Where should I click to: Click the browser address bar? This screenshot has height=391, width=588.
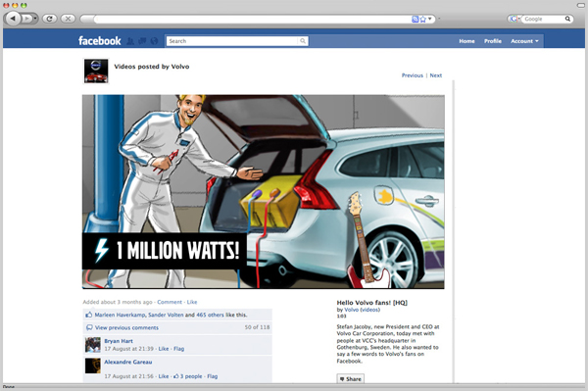pyautogui.click(x=253, y=19)
